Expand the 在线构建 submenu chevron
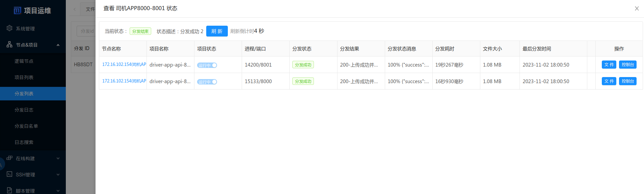The width and height of the screenshot is (644, 194). 58,159
